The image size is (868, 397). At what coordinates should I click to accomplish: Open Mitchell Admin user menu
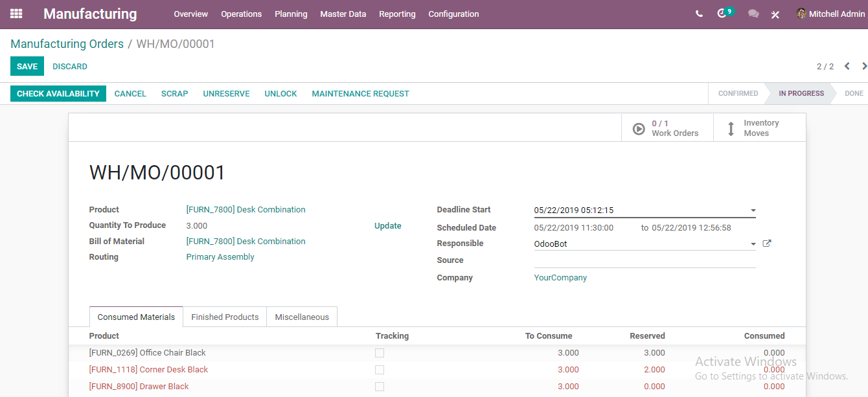(830, 14)
